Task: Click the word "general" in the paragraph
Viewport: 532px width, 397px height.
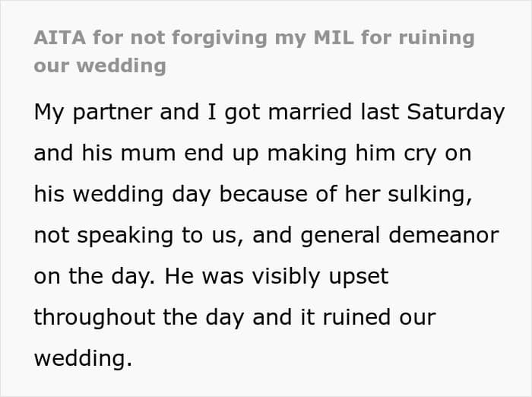Action: [340, 236]
